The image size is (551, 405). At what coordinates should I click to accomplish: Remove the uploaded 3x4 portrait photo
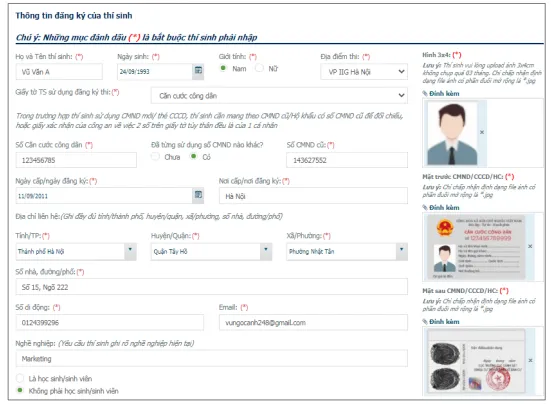tap(482, 132)
